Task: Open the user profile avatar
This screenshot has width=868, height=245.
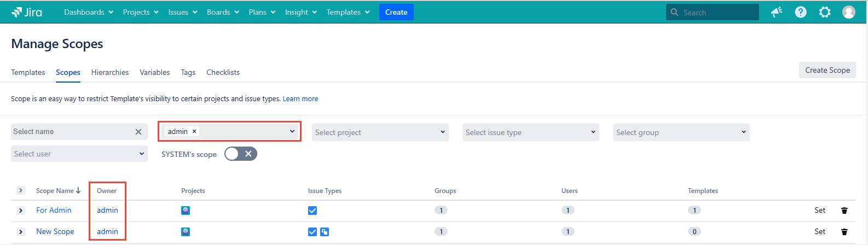Action: (849, 12)
